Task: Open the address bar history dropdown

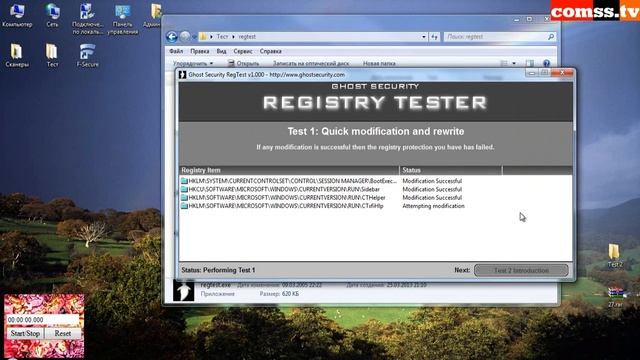Action: (424, 37)
